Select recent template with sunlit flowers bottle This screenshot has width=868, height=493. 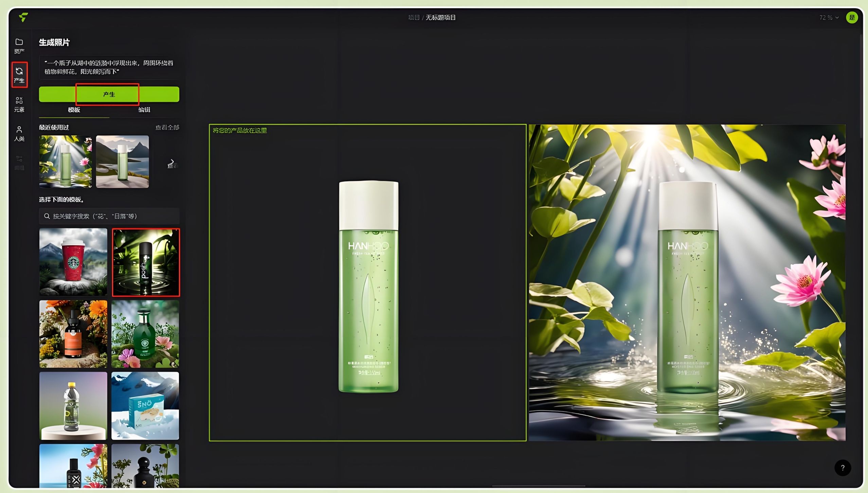(x=66, y=162)
